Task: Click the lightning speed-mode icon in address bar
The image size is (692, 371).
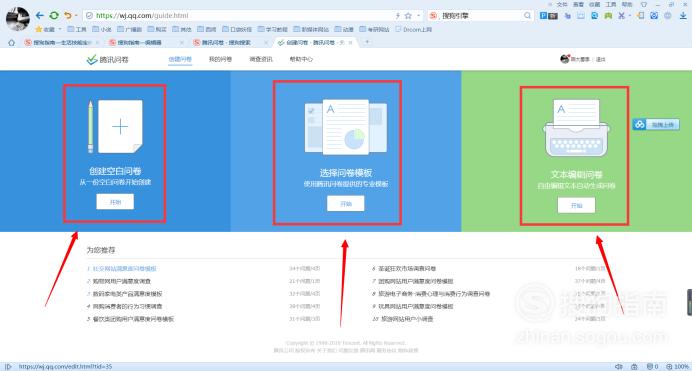Action: click(397, 15)
